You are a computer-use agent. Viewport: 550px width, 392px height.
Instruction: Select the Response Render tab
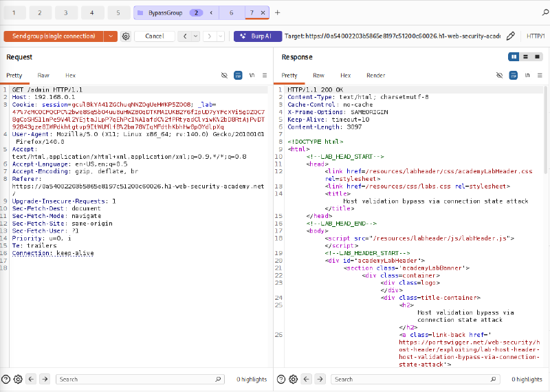[375, 76]
